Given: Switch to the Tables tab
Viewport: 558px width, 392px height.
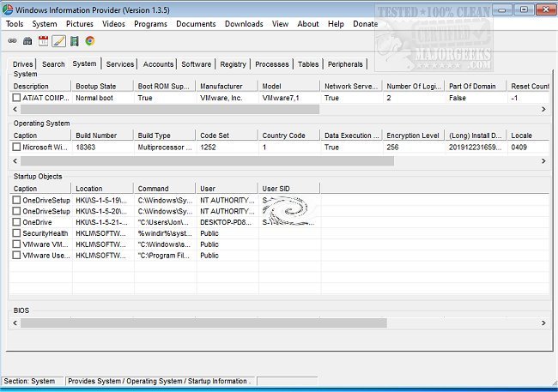Looking at the screenshot, I should (308, 64).
